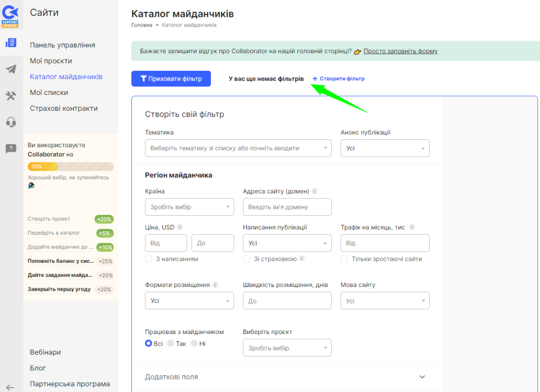540x392 pixels.
Task: Click info icon next to Ціна, USD
Action: [180, 227]
